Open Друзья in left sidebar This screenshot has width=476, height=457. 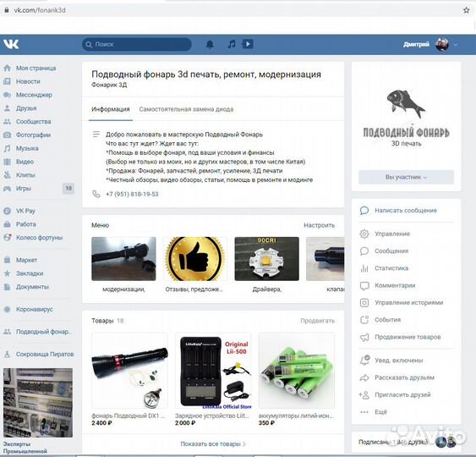[20, 108]
